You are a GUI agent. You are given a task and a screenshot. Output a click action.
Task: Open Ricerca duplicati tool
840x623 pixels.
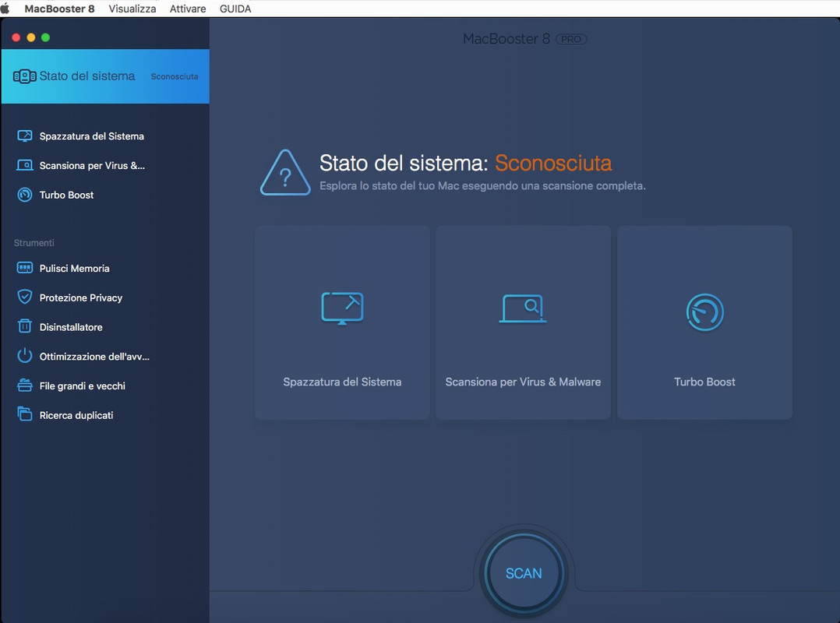click(x=76, y=415)
